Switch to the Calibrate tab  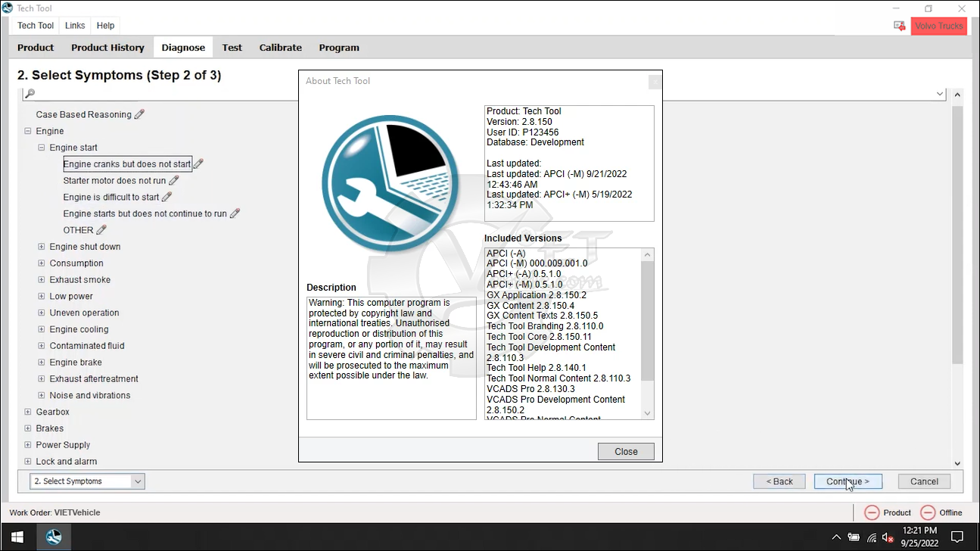pyautogui.click(x=280, y=47)
